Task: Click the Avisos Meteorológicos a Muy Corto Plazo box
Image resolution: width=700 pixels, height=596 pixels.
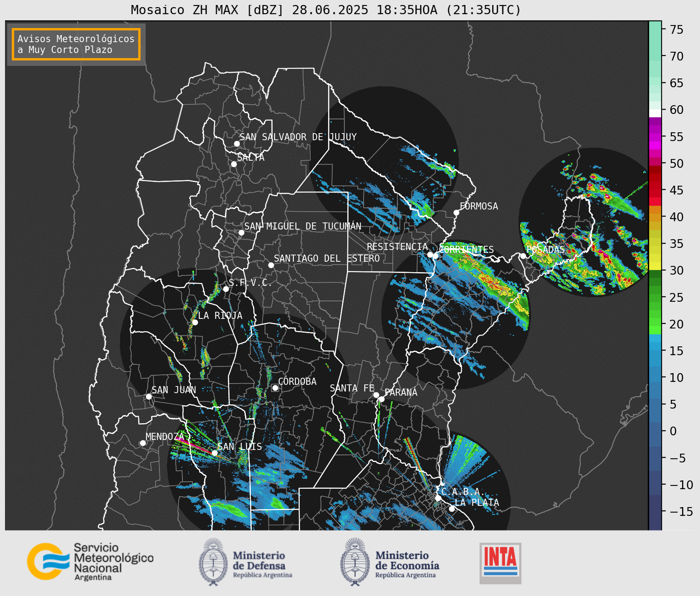Action: tap(76, 44)
